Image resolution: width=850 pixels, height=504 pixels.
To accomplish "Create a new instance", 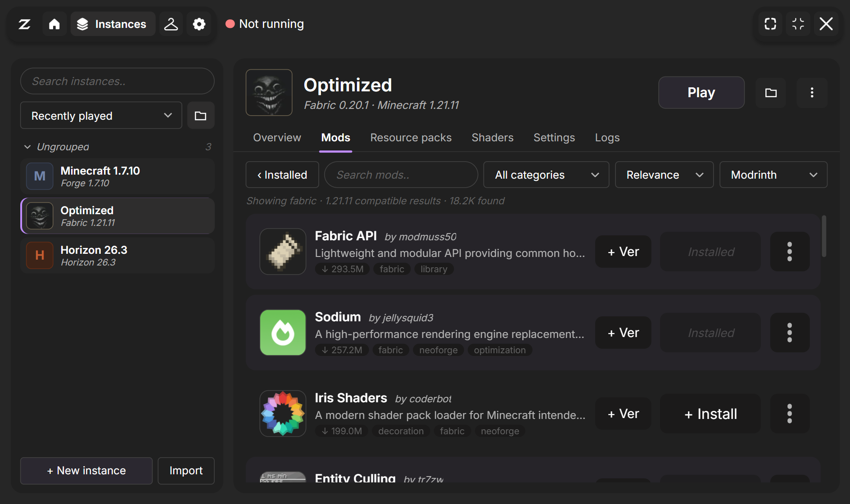I will coord(86,471).
